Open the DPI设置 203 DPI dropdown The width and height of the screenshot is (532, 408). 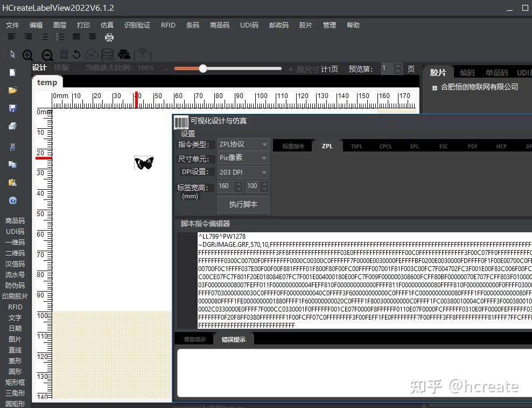coord(243,172)
